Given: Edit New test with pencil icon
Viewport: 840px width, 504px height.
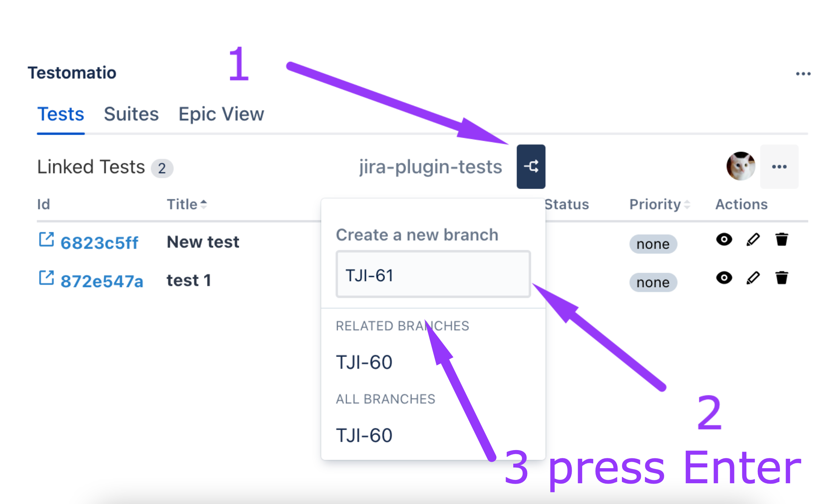Looking at the screenshot, I should [753, 240].
